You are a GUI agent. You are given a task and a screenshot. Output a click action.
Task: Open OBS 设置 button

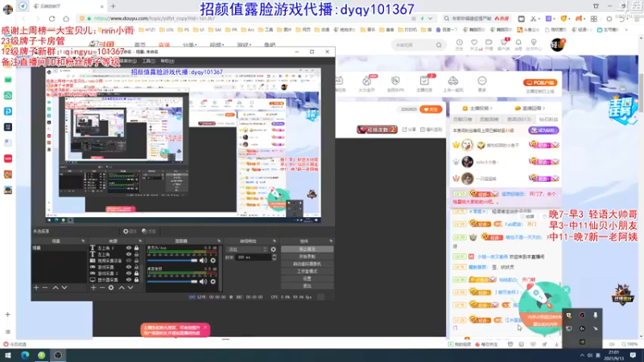[308, 278]
